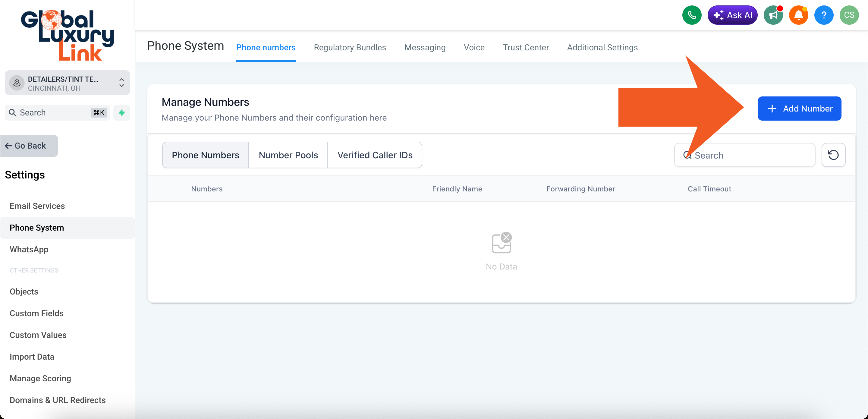The height and width of the screenshot is (419, 868).
Task: Expand the DETAILERS/TINT account switcher
Action: (x=68, y=83)
